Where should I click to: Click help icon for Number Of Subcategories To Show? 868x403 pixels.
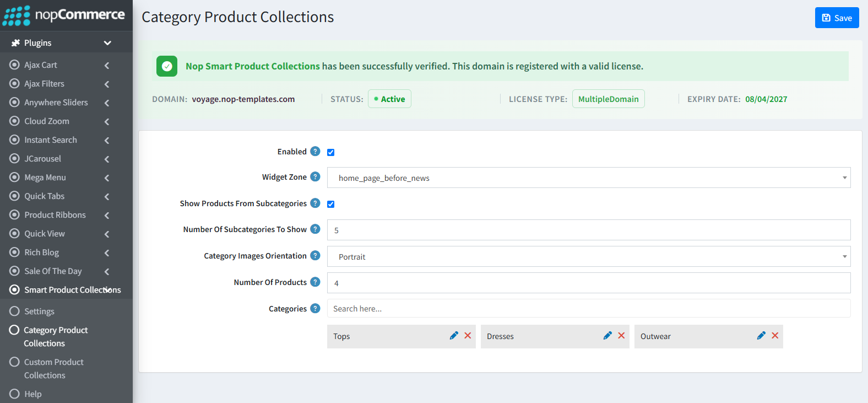[315, 229]
